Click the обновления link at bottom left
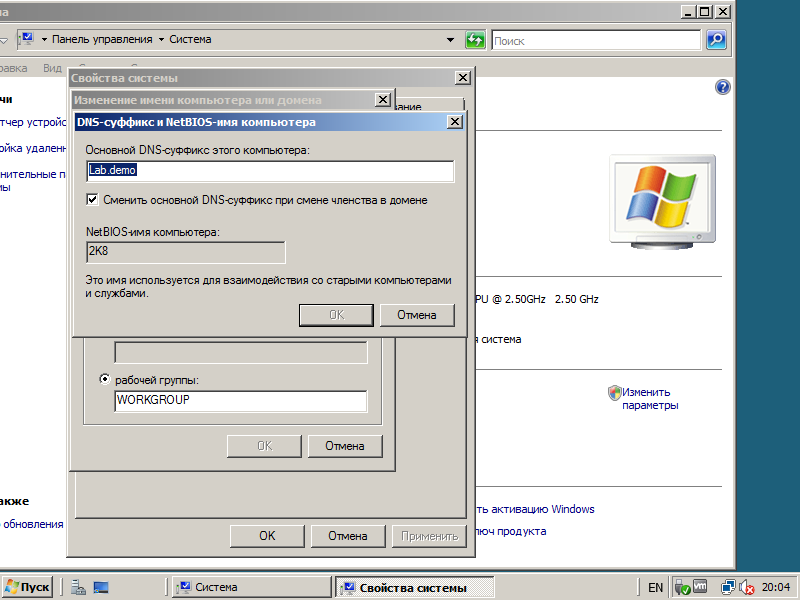The width and height of the screenshot is (800, 600). tap(32, 524)
